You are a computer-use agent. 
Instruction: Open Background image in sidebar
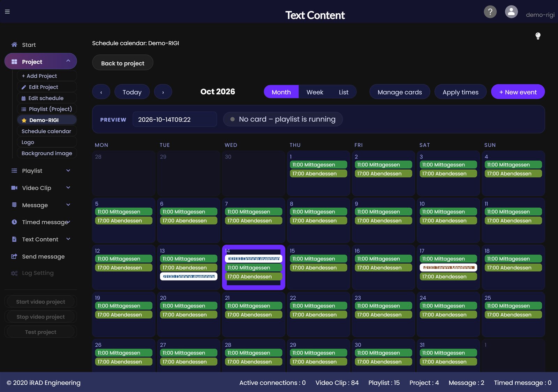47,153
